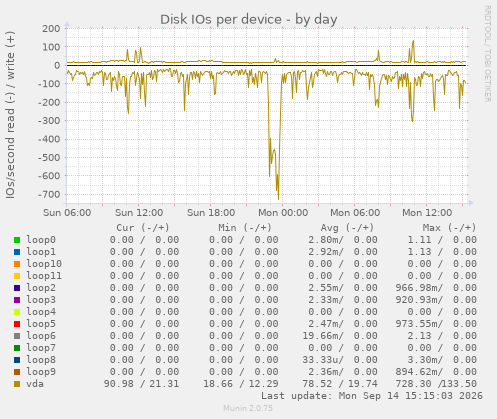Click the Munin 2.0.75 version text
This screenshot has height=419, width=497.
click(x=248, y=408)
